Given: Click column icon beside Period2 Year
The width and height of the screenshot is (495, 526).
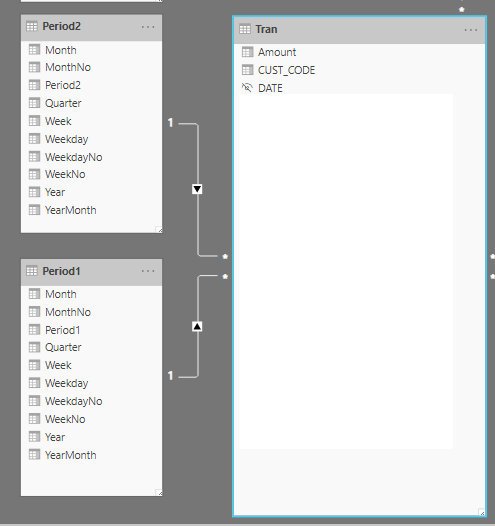Looking at the screenshot, I should [x=34, y=192].
